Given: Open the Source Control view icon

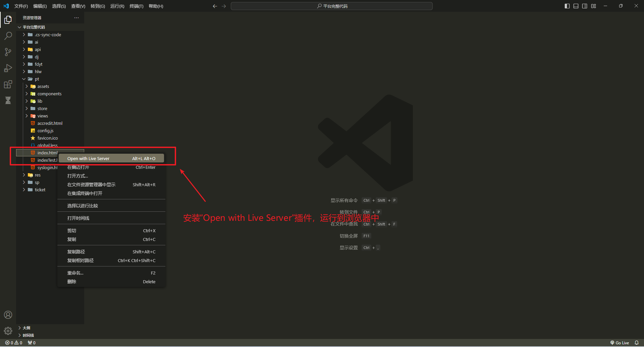Looking at the screenshot, I should [x=8, y=52].
